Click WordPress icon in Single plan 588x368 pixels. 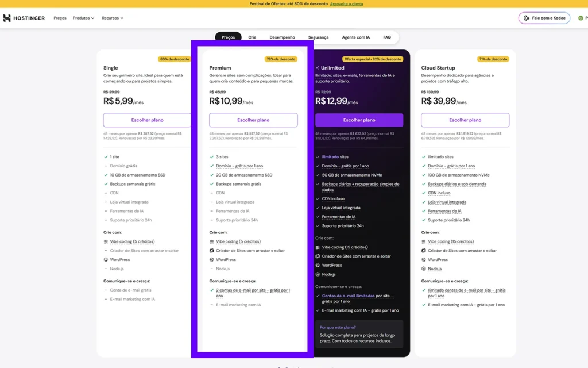click(x=106, y=260)
